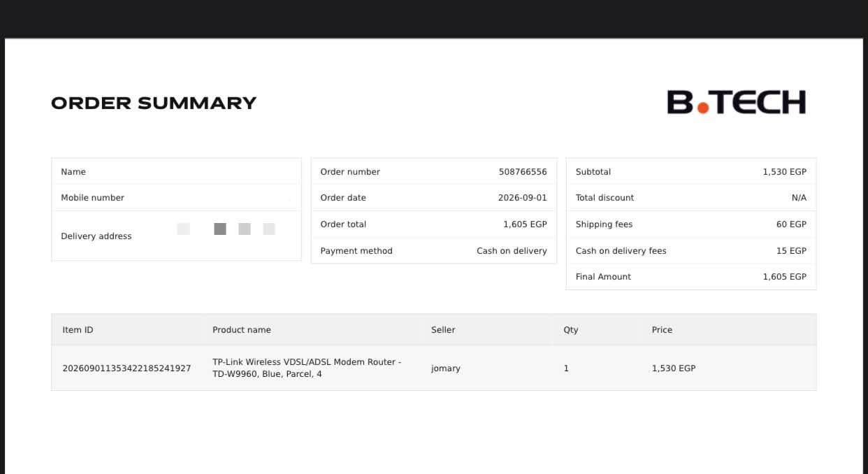Click the Qty column header
Viewport: 868px width, 474px height.
point(571,330)
